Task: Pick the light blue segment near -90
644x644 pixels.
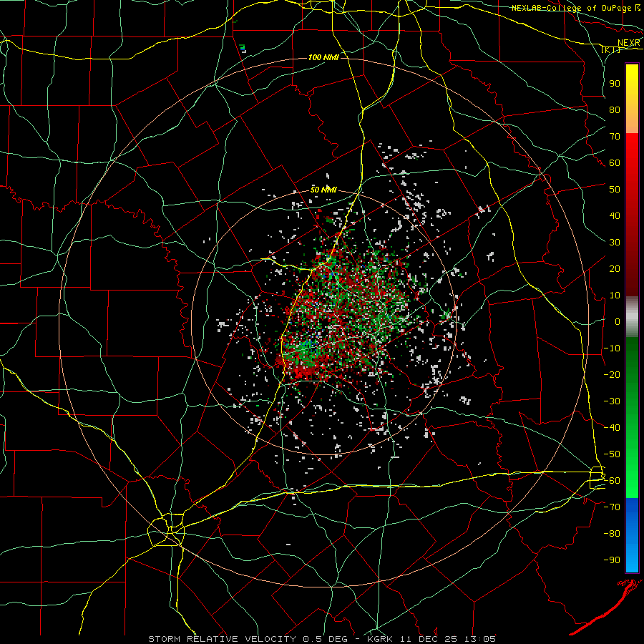Action: (x=632, y=559)
